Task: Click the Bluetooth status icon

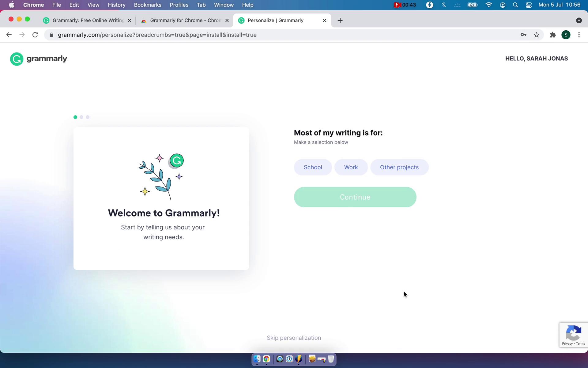Action: (444, 5)
